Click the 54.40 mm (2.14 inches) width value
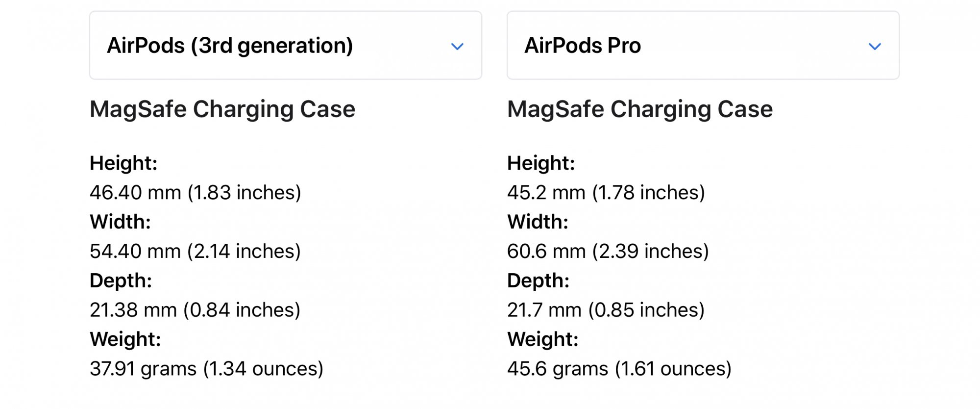Screen dimensions: 980x409 195,251
